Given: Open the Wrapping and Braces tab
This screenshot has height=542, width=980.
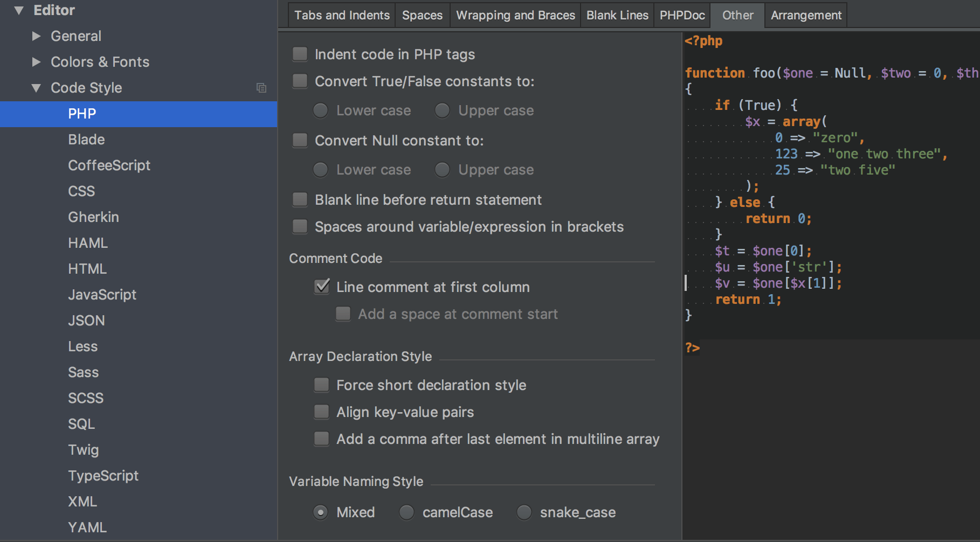Looking at the screenshot, I should [515, 15].
